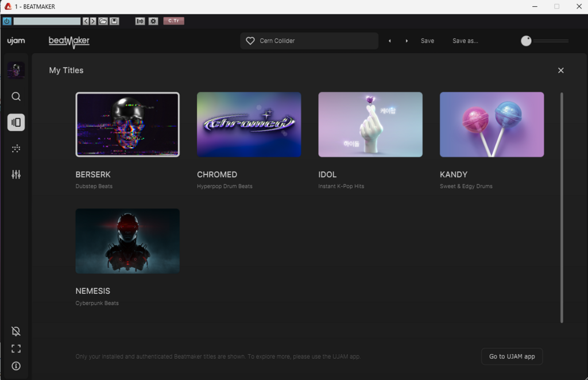Open the info circle icon

coord(16,366)
